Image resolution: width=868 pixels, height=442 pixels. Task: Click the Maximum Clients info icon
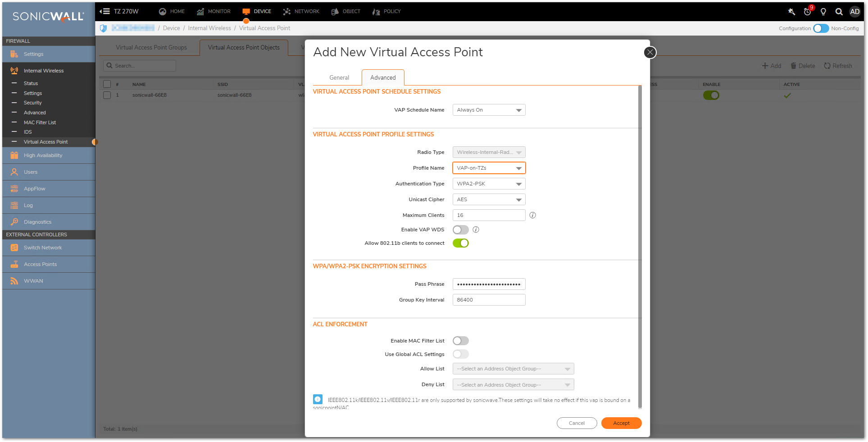(x=532, y=215)
